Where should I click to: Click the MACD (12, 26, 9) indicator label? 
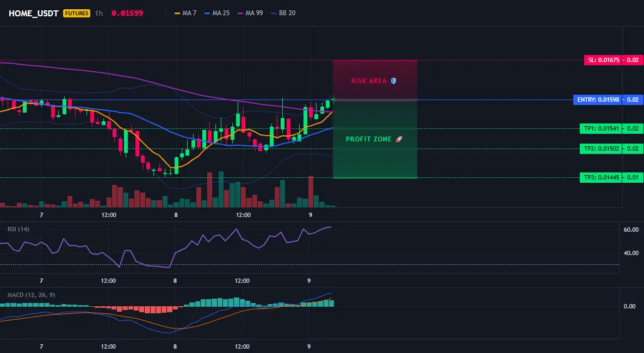31,295
